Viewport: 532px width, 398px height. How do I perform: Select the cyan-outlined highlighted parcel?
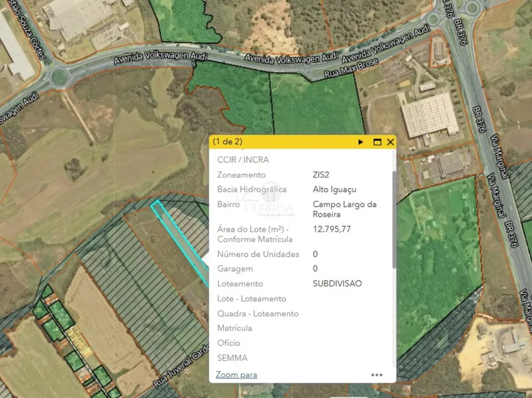pyautogui.click(x=179, y=241)
